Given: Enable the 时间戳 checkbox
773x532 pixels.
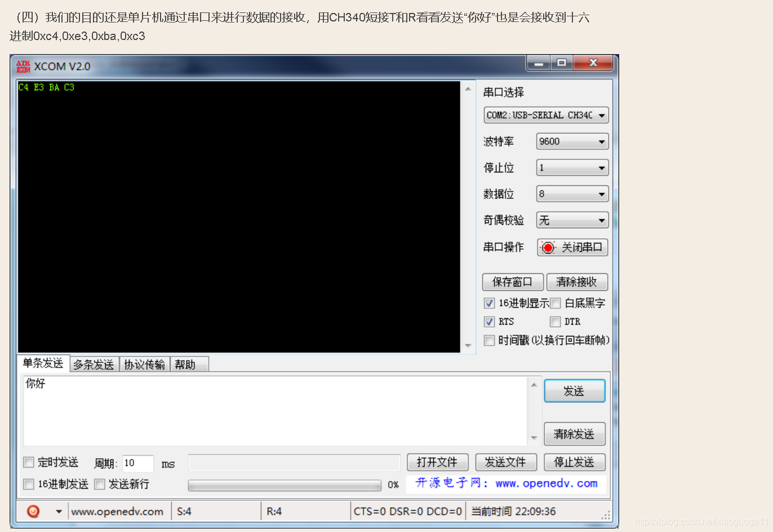Looking at the screenshot, I should 489,340.
